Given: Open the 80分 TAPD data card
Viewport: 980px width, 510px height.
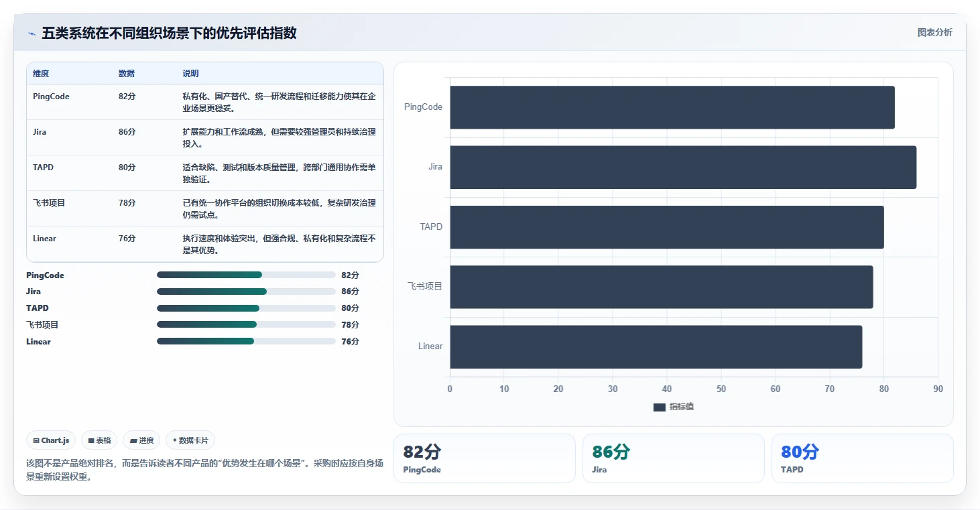Looking at the screenshot, I should coord(863,458).
